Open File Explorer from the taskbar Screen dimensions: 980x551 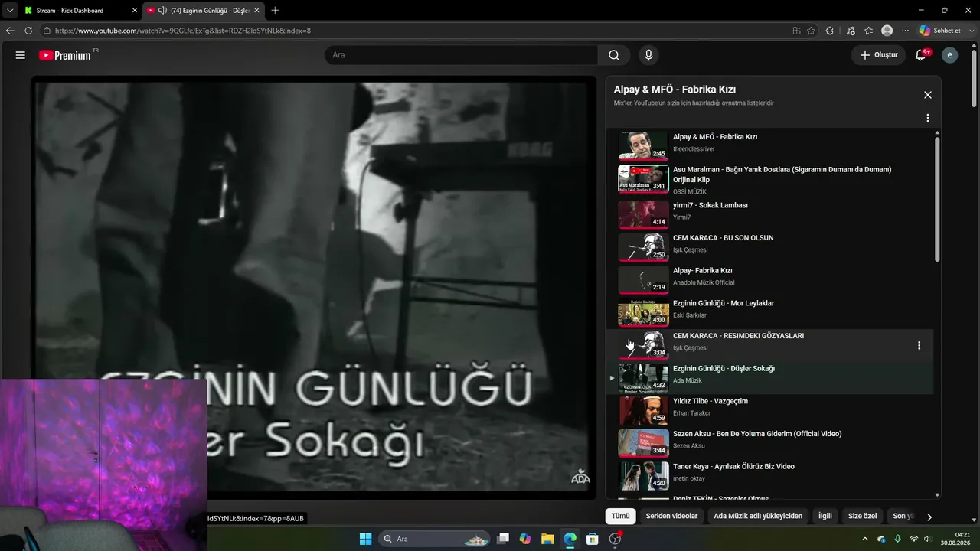(547, 539)
